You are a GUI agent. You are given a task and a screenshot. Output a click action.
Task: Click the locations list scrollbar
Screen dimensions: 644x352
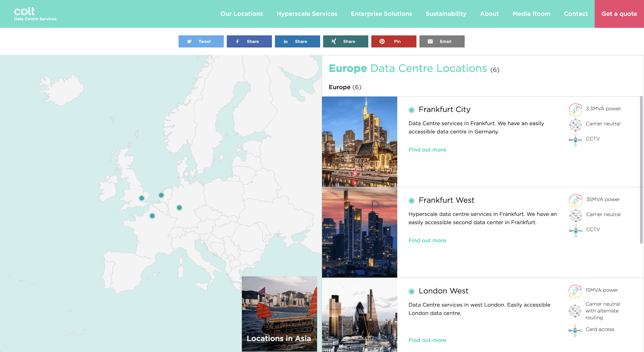point(641,170)
